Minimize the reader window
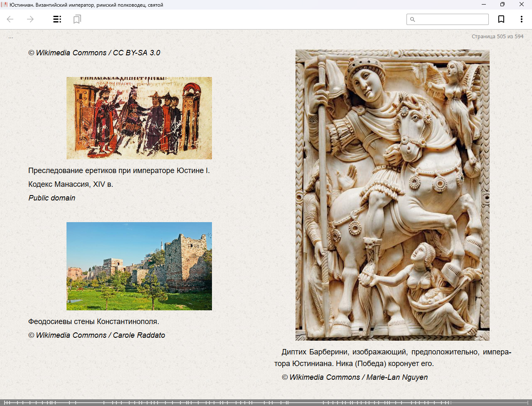This screenshot has height=406, width=532. [x=483, y=5]
